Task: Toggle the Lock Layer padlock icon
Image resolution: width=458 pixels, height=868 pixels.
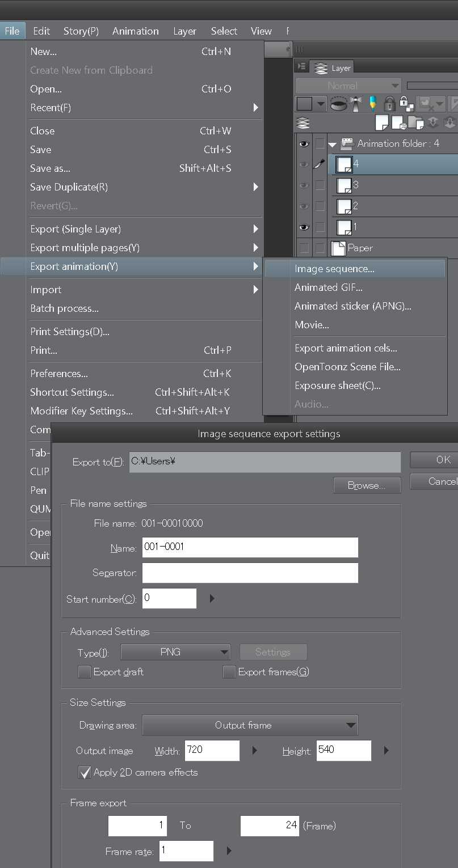Action: tap(389, 104)
